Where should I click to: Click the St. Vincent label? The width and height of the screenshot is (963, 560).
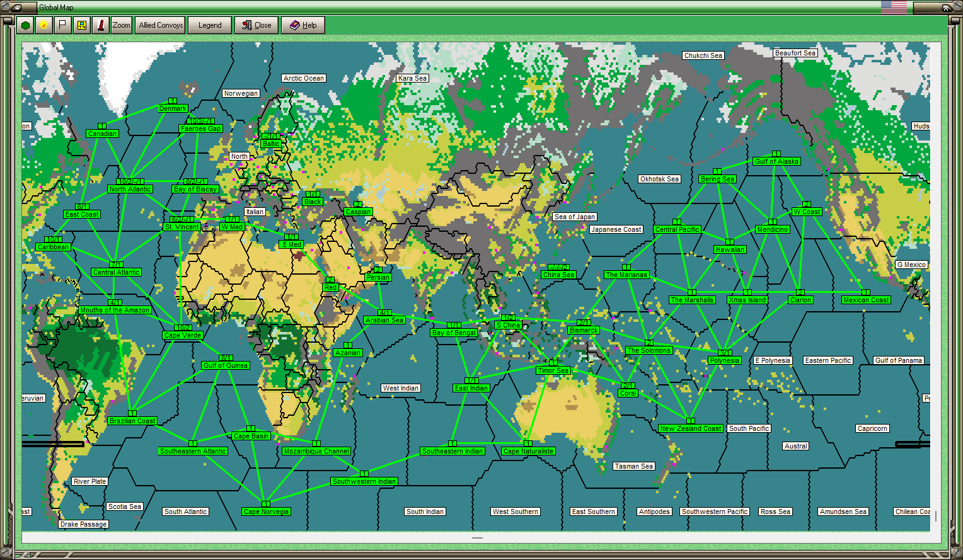182,227
